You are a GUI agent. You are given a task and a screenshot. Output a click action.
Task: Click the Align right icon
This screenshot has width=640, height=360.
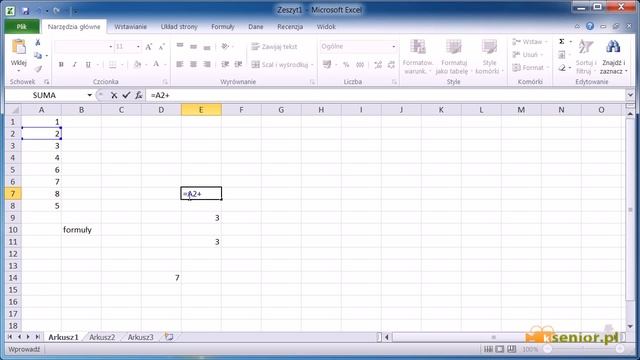coord(207,64)
